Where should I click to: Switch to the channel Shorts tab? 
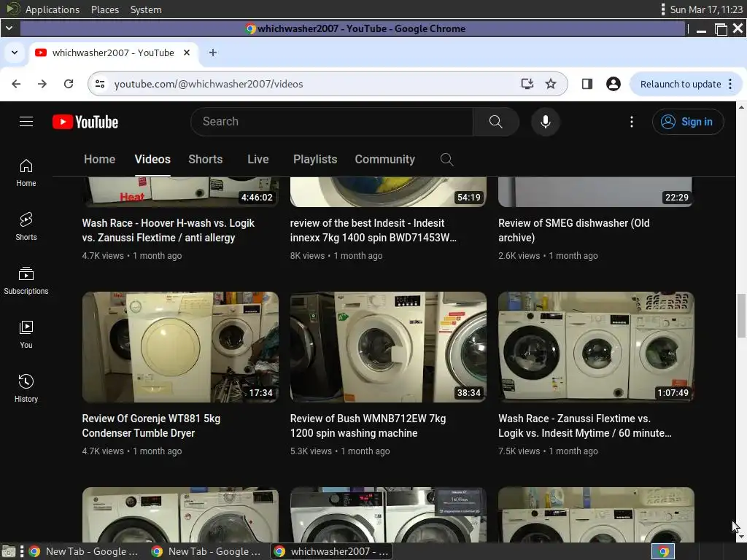tap(205, 160)
